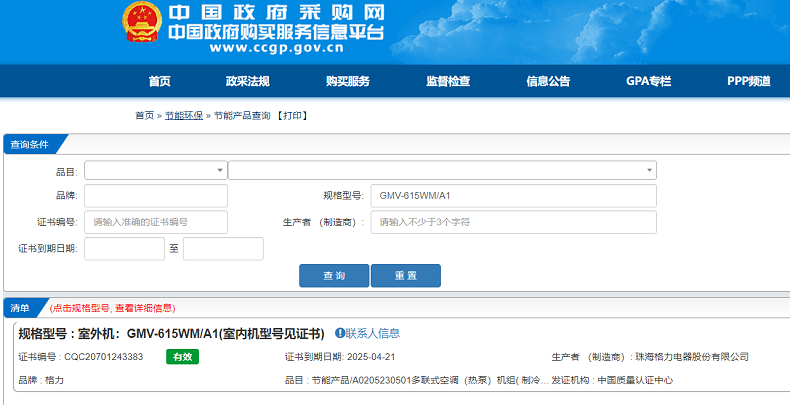The image size is (790, 405).
Task: Click the 品牌：格力 text
Action: [41, 380]
